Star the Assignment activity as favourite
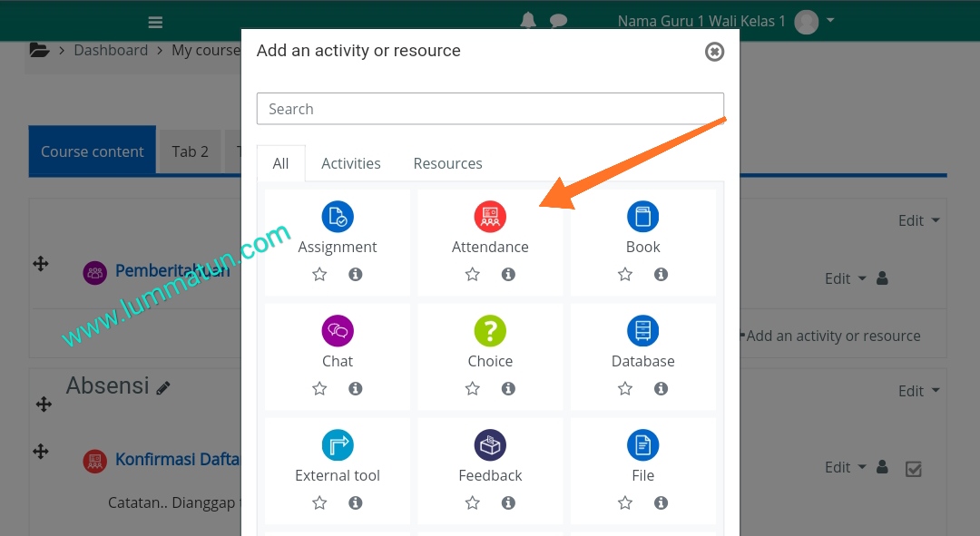This screenshot has height=536, width=980. point(319,274)
